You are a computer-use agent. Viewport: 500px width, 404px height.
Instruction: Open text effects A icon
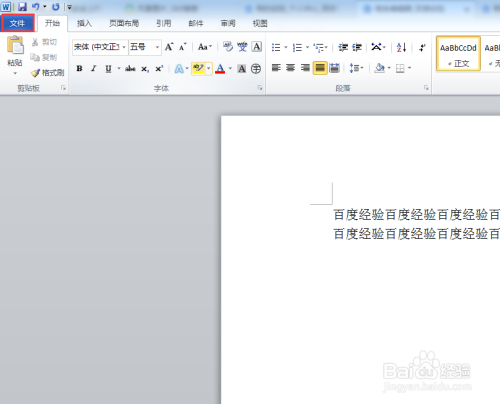point(179,69)
